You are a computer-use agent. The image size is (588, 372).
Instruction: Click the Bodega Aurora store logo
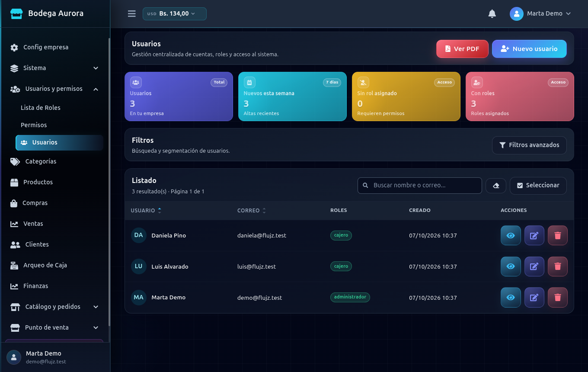16,14
